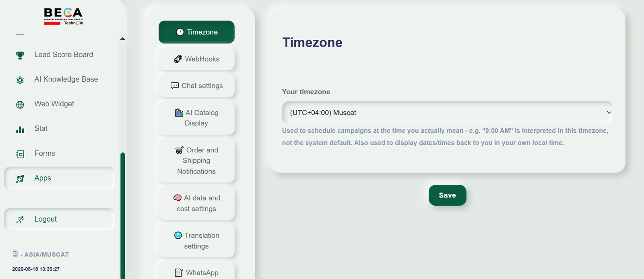Click the sidebar scroll up arrow

[123, 39]
